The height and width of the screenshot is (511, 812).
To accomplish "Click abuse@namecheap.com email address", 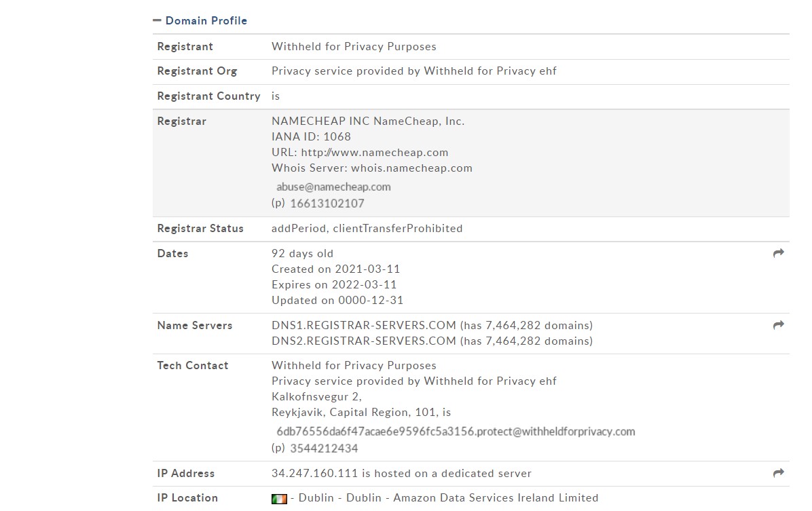I will coord(333,187).
